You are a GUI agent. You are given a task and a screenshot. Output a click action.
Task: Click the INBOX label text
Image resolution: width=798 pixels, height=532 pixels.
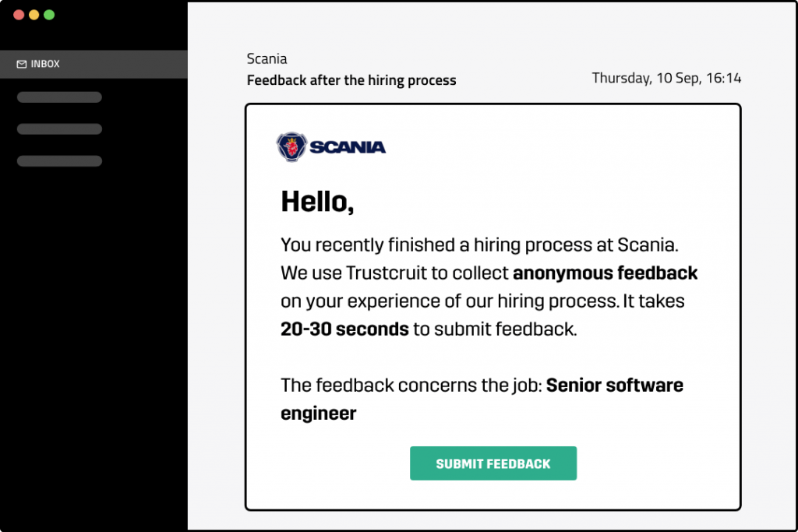point(45,64)
